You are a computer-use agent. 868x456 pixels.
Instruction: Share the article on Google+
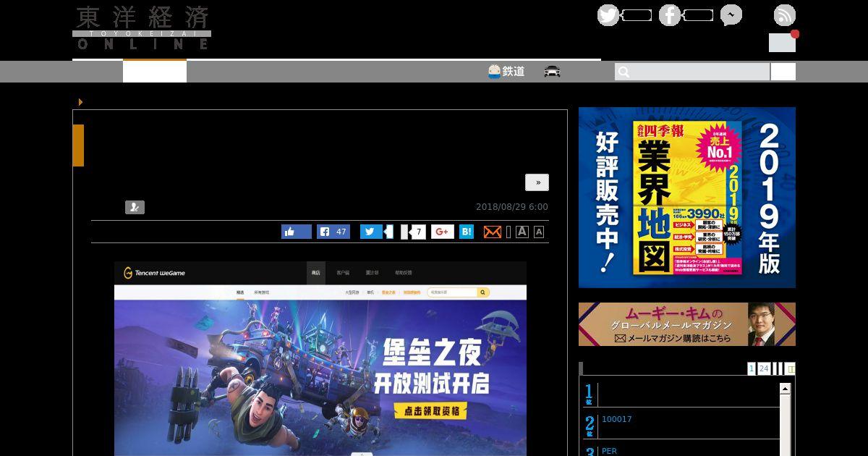click(443, 232)
